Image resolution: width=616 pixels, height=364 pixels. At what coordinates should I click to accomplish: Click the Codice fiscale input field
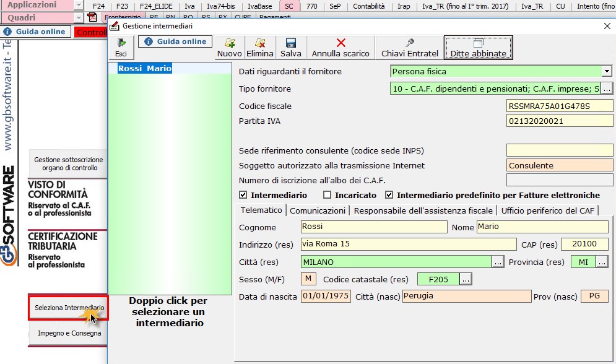pos(559,106)
